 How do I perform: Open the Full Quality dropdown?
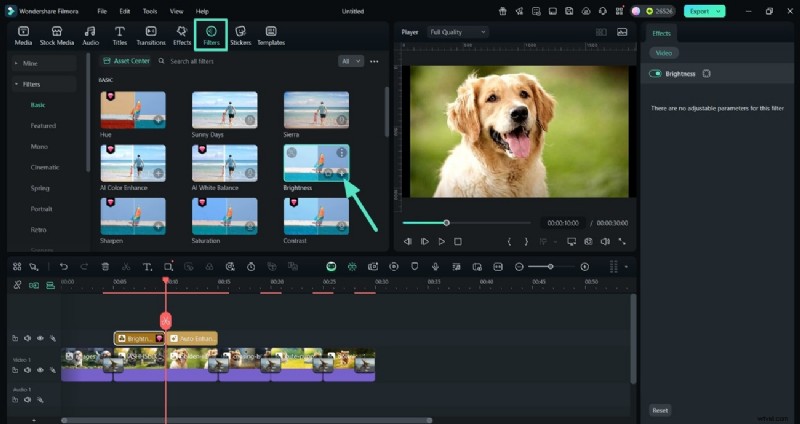click(457, 32)
